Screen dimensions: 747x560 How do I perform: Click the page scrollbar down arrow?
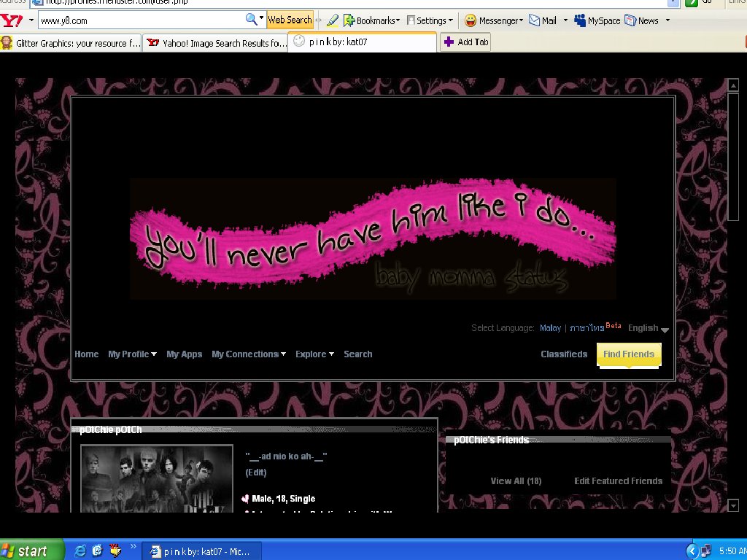(x=733, y=505)
